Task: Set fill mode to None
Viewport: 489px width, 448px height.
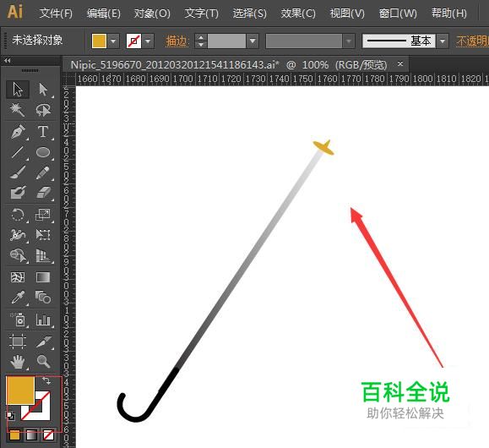Action: [x=48, y=434]
